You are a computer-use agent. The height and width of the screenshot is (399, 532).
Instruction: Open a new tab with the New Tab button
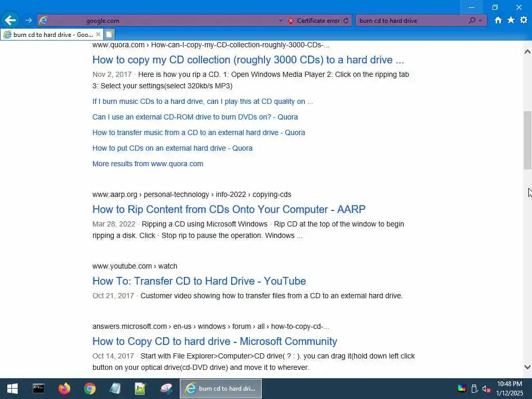[109, 35]
